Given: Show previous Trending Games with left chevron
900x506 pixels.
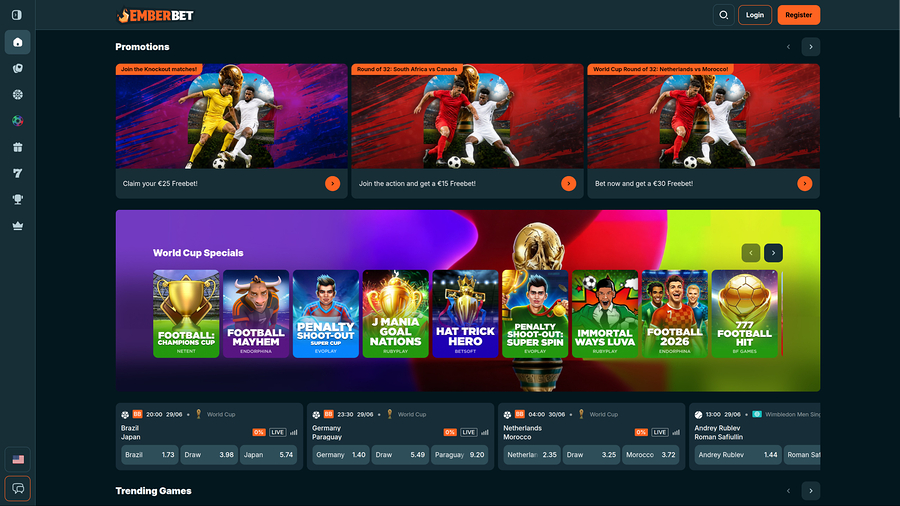Looking at the screenshot, I should point(788,491).
